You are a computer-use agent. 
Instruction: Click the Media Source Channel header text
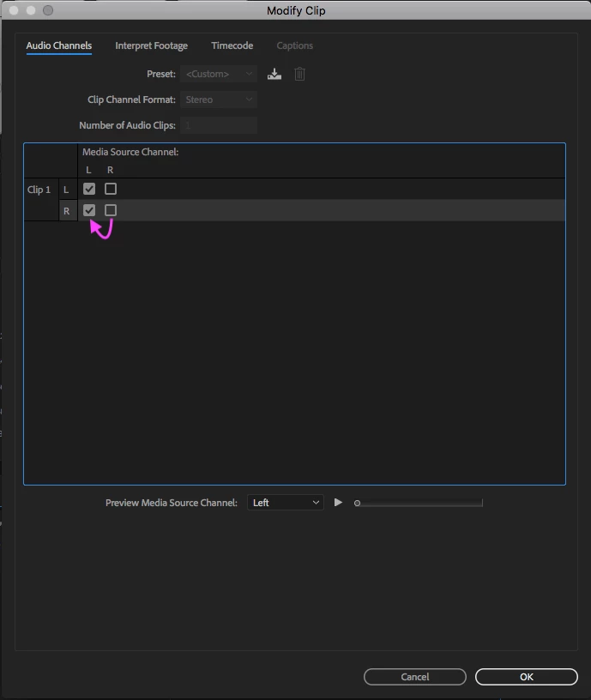point(130,152)
